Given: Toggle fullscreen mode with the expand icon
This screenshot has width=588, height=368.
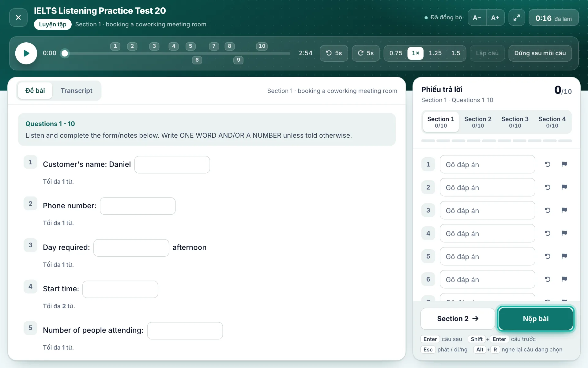Looking at the screenshot, I should [x=517, y=17].
